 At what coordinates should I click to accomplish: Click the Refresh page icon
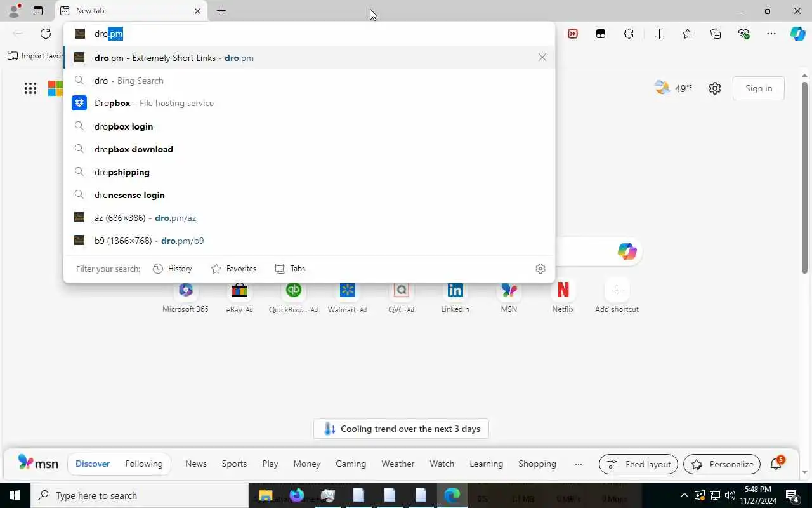[46, 34]
